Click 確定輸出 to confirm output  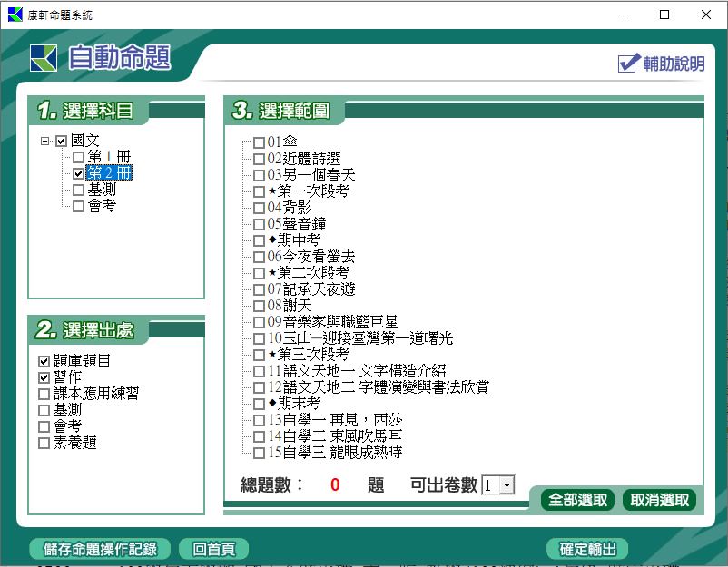pos(587,549)
